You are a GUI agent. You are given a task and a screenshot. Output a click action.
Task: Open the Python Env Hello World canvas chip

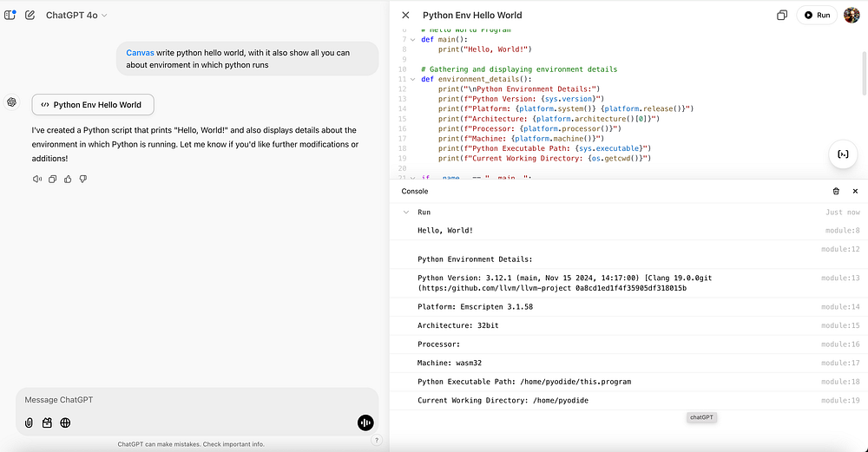coord(93,105)
